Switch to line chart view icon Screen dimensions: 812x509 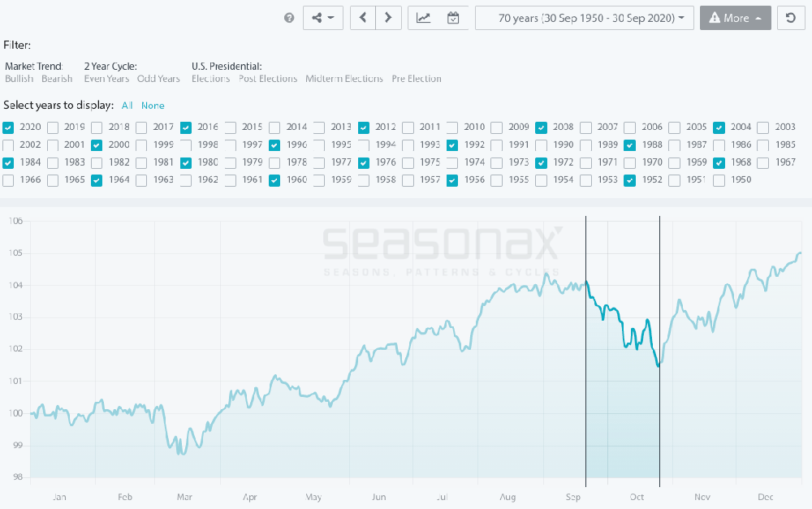tap(424, 18)
